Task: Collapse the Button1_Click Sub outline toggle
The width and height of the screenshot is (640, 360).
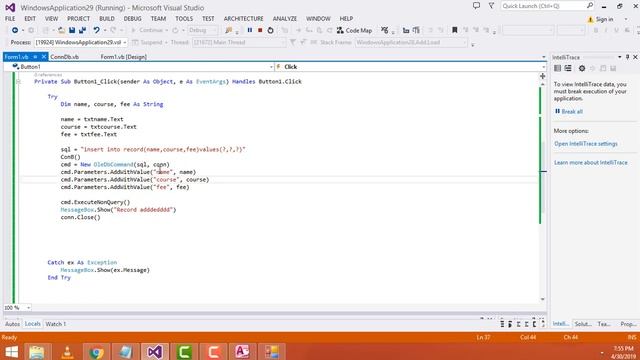Action: [18, 82]
